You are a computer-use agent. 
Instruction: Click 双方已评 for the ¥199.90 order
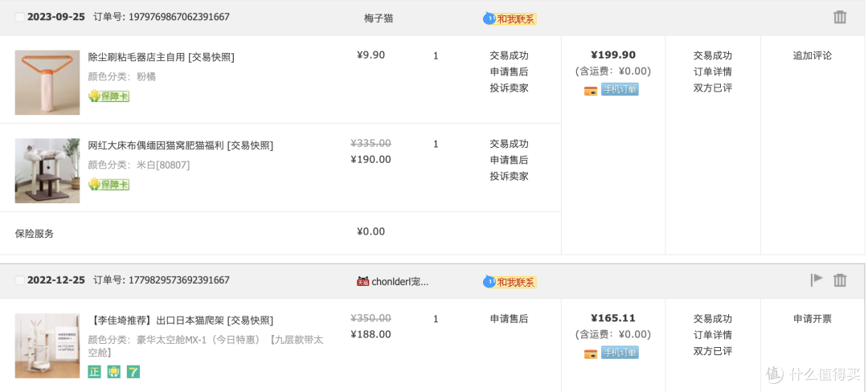[x=712, y=88]
